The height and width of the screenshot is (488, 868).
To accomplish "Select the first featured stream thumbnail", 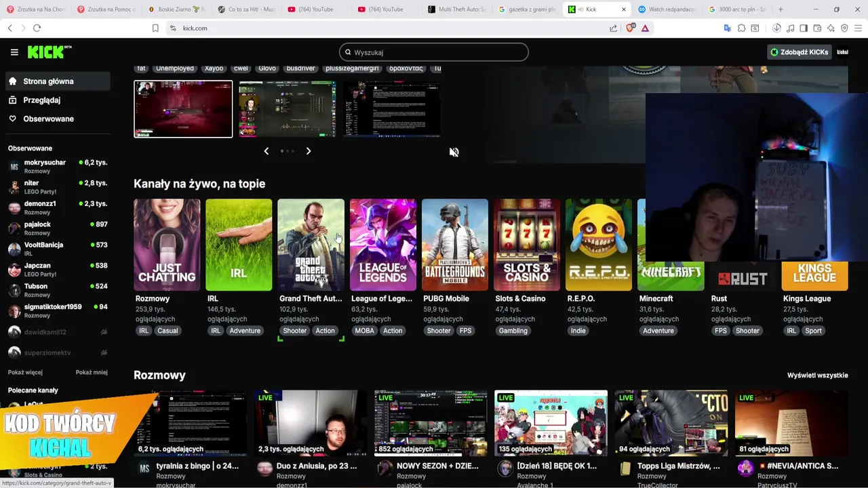I will click(x=183, y=109).
